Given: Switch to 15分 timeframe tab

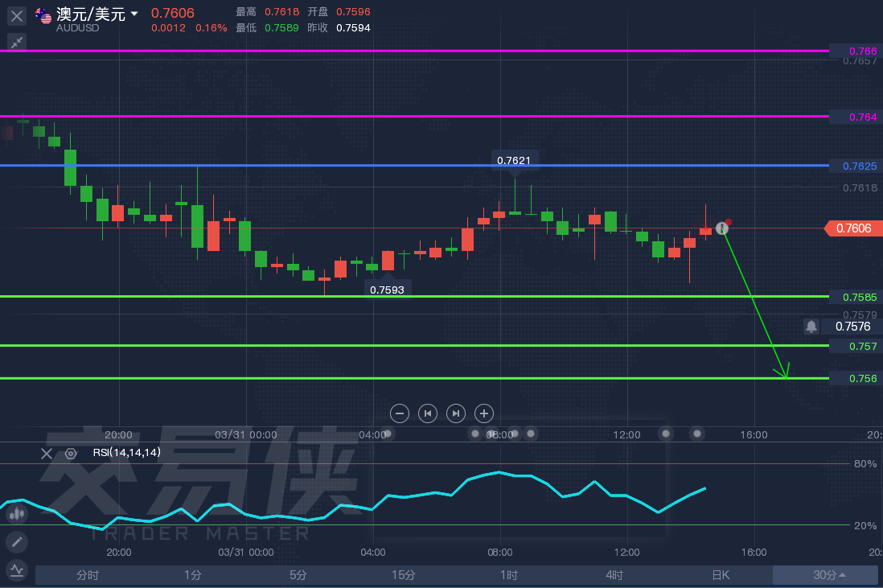Looking at the screenshot, I should [x=403, y=575].
